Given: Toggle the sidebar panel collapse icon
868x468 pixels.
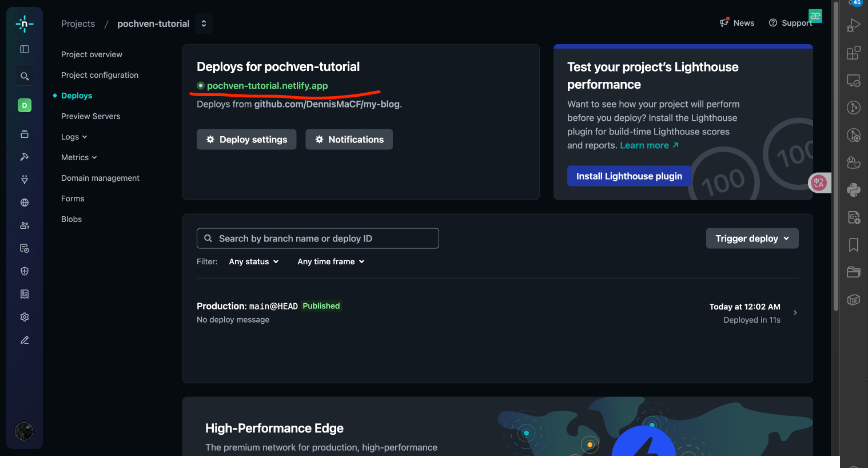Looking at the screenshot, I should click(25, 49).
